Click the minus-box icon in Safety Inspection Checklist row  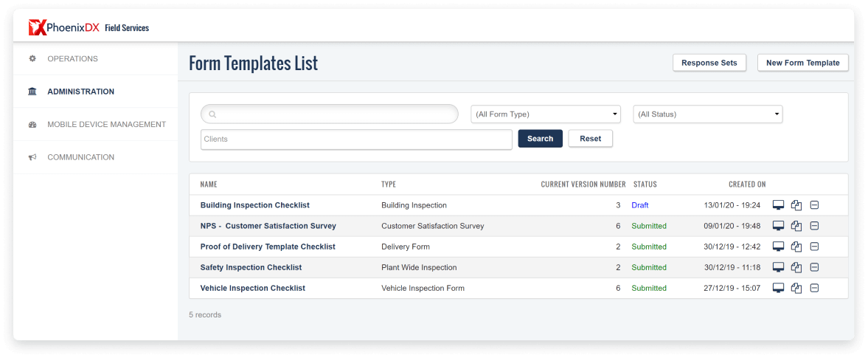[x=815, y=267]
